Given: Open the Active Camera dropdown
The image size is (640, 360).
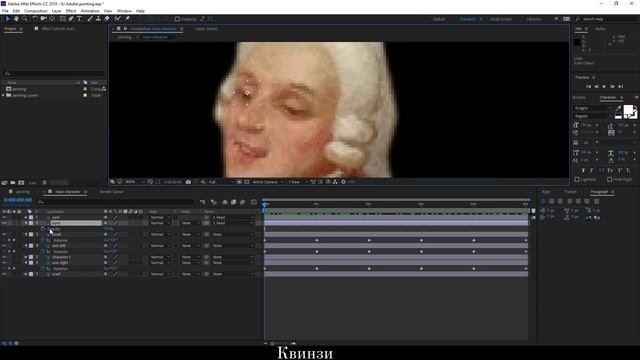Looking at the screenshot, I should (267, 182).
